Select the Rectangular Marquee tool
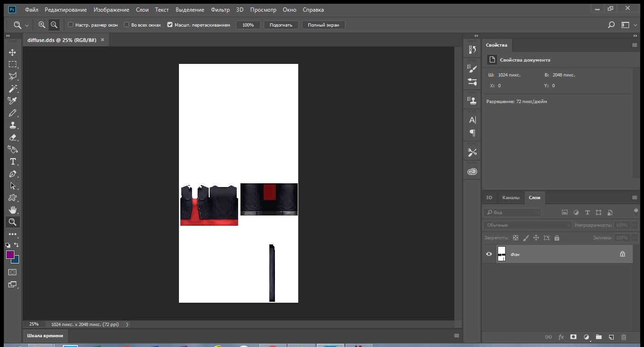Image resolution: width=644 pixels, height=347 pixels. pos(13,64)
